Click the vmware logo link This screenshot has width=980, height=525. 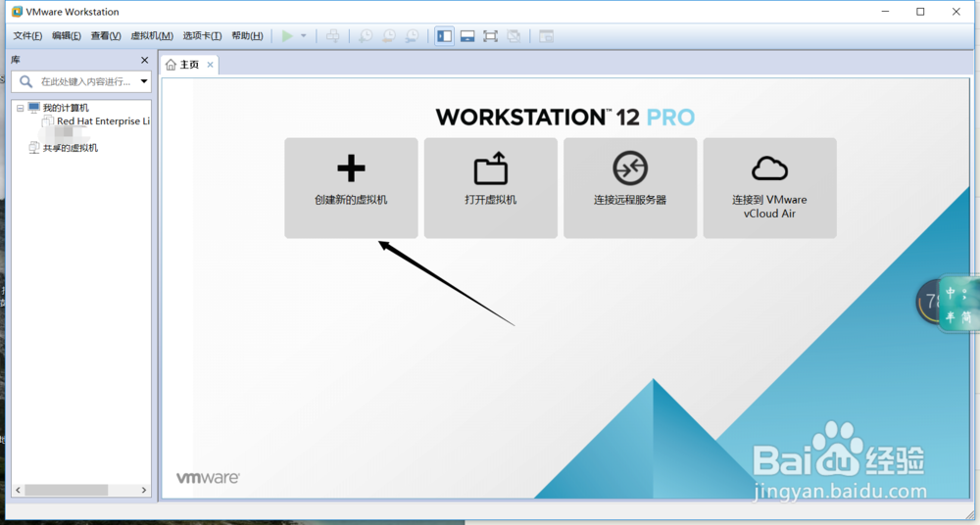coord(208,478)
